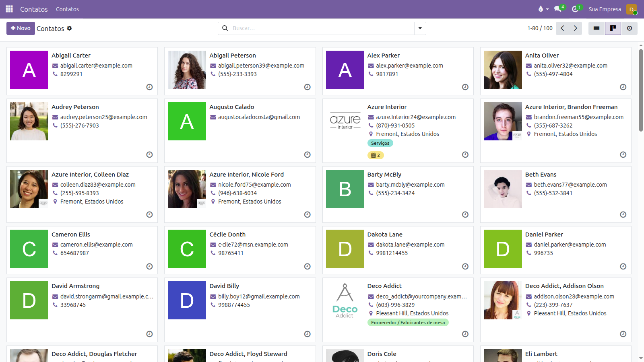Click activity clock on Abigail Carter card
This screenshot has height=362, width=644.
tap(149, 87)
